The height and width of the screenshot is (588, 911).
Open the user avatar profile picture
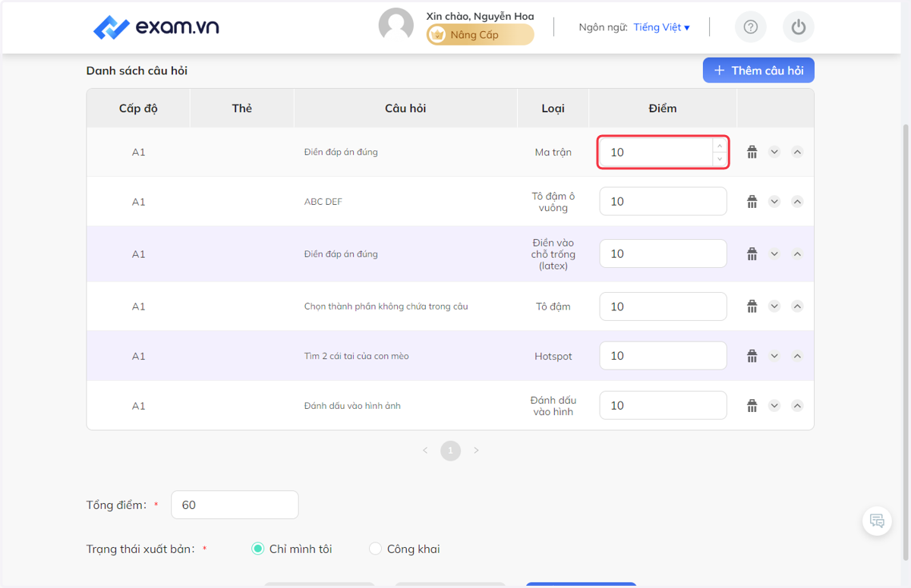coord(396,25)
